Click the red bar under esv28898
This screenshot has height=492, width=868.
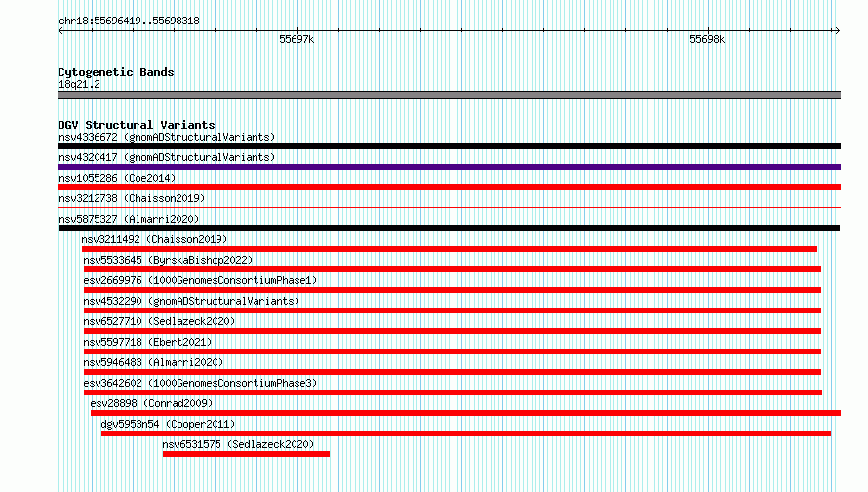(x=465, y=413)
